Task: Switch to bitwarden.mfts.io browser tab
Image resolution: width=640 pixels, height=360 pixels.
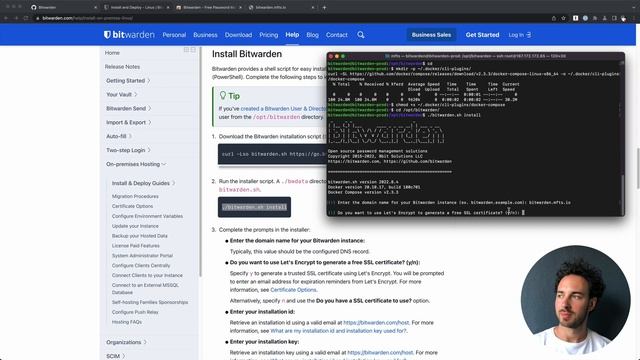Action: point(282,7)
